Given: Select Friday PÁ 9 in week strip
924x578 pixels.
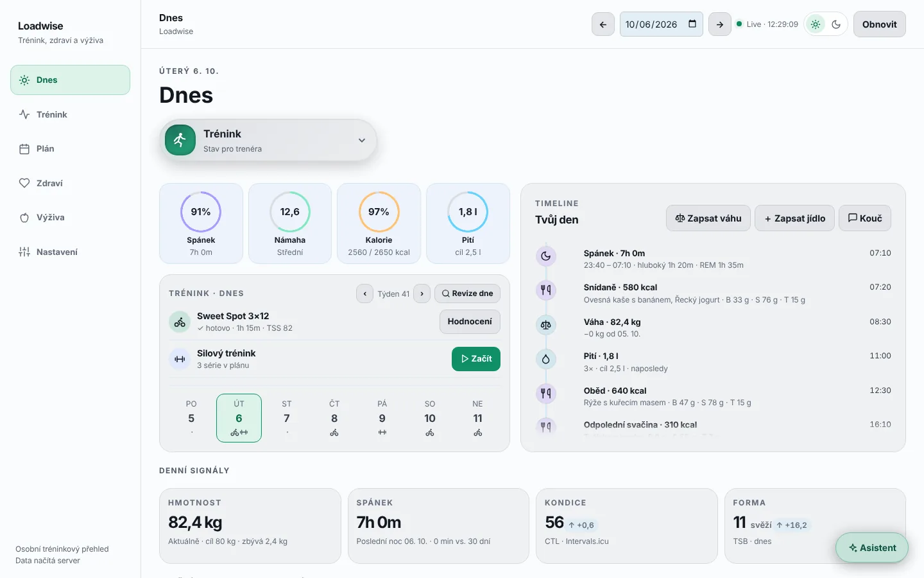Looking at the screenshot, I should tap(382, 418).
